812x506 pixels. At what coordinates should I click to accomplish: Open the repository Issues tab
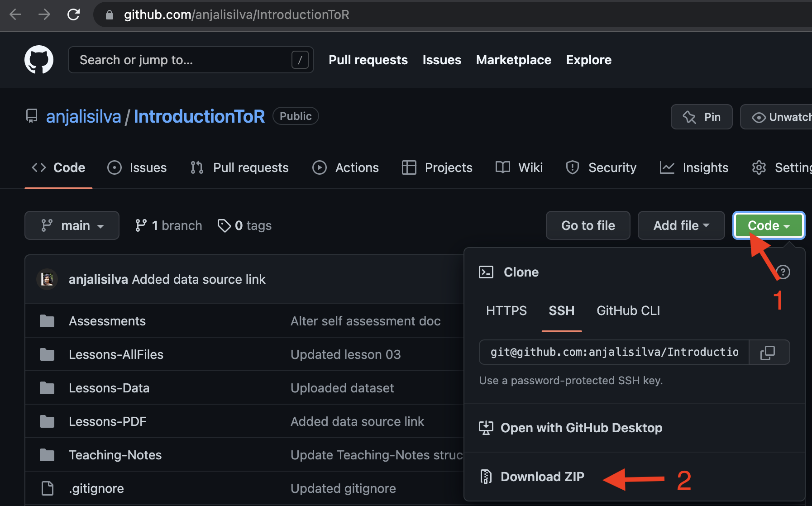coord(137,167)
